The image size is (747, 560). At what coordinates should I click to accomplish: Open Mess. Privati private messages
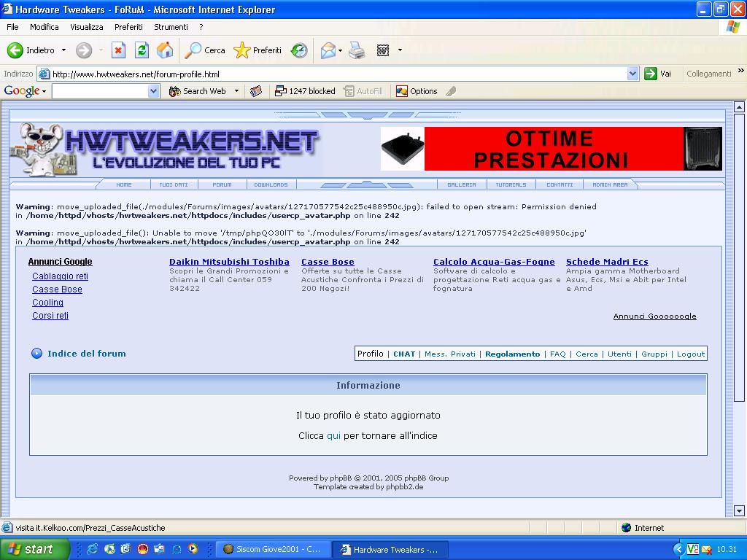click(x=449, y=354)
